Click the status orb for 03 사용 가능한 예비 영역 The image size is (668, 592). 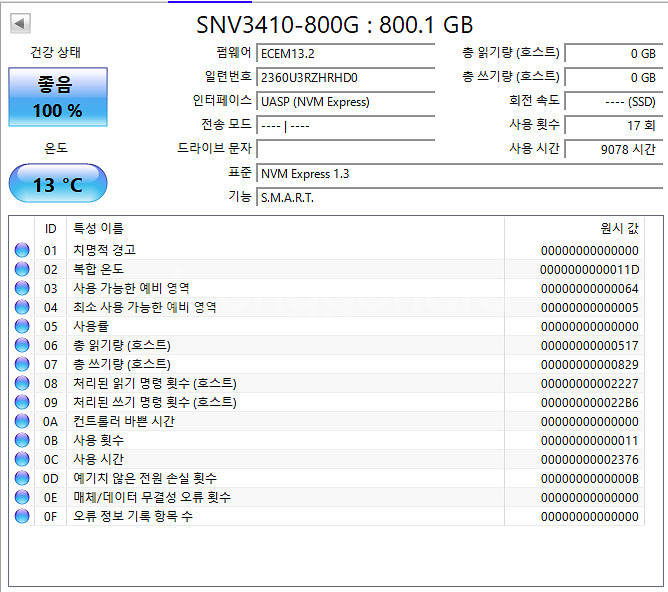coord(22,288)
